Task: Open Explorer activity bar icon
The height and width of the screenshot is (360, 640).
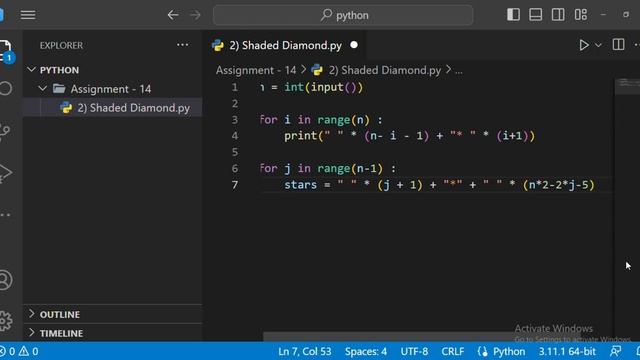Action: tap(6, 51)
